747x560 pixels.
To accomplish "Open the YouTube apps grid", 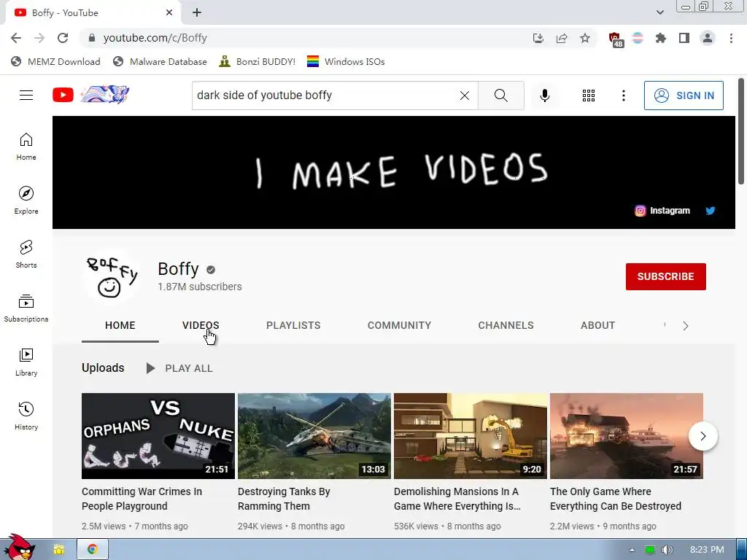I will tap(589, 96).
